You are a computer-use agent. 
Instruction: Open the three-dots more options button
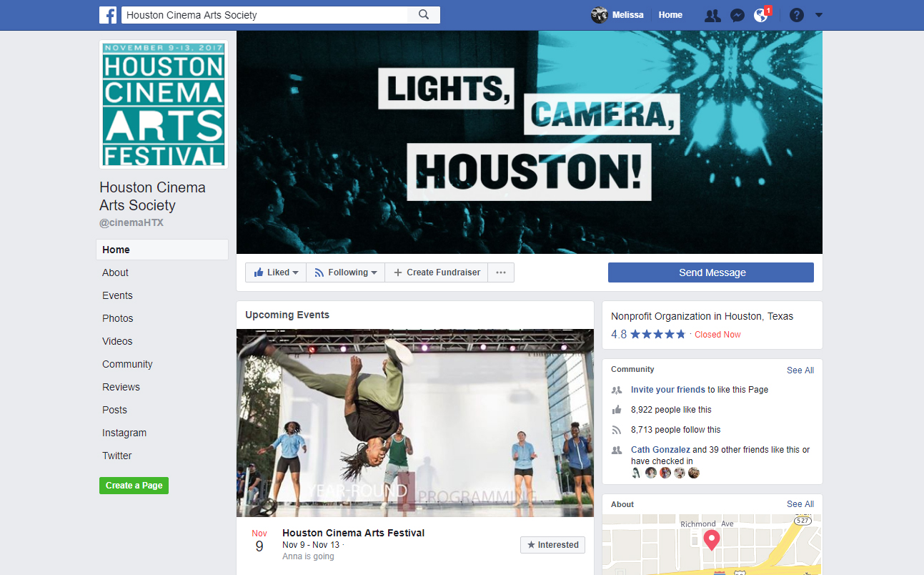pyautogui.click(x=501, y=272)
